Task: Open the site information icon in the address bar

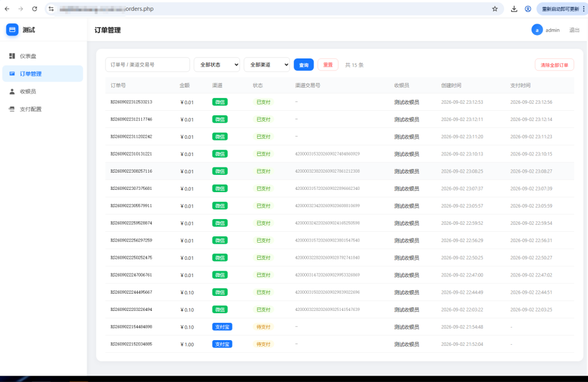Action: 51,9
